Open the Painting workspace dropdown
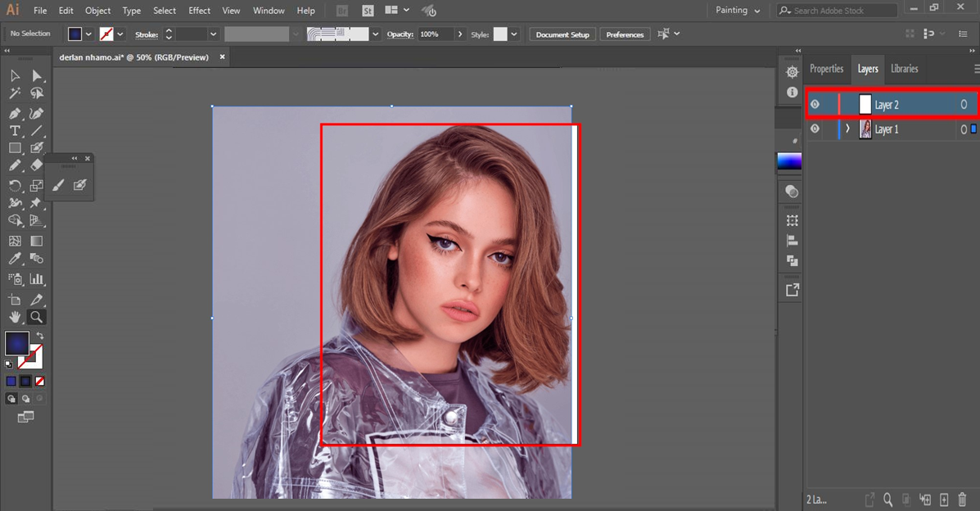This screenshot has width=980, height=511. 738,11
